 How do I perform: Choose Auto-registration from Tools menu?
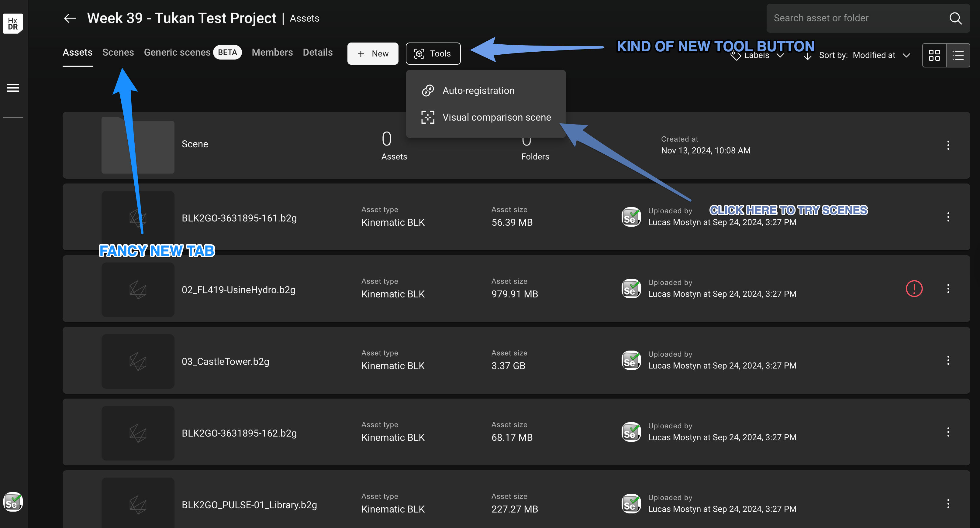[x=478, y=91]
